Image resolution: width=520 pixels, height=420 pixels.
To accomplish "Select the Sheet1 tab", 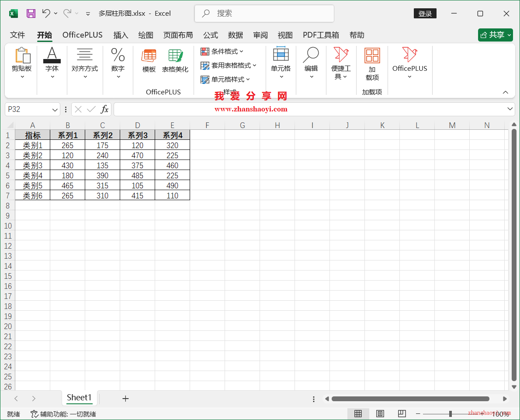I will click(79, 397).
